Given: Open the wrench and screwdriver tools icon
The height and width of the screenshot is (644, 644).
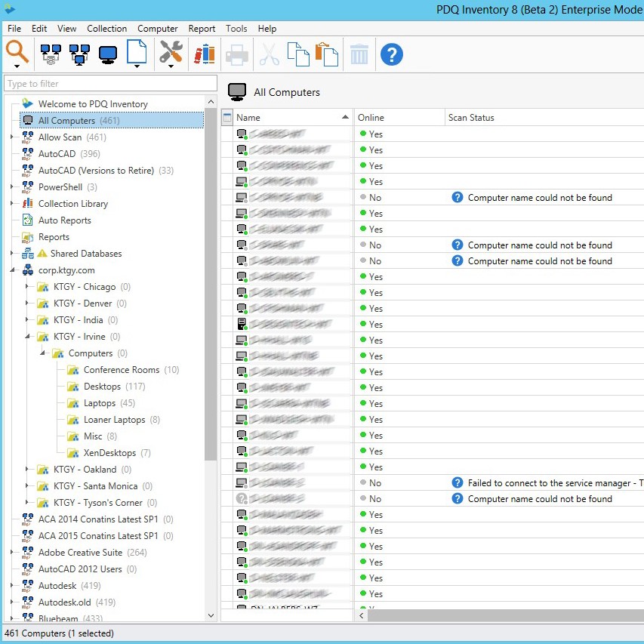Looking at the screenshot, I should click(171, 51).
